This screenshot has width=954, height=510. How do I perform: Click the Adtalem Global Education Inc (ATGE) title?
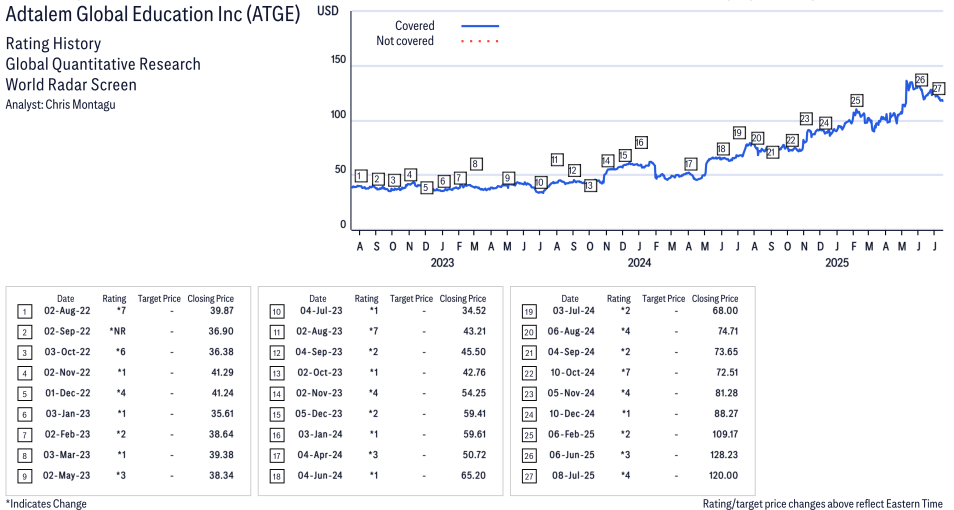click(153, 14)
